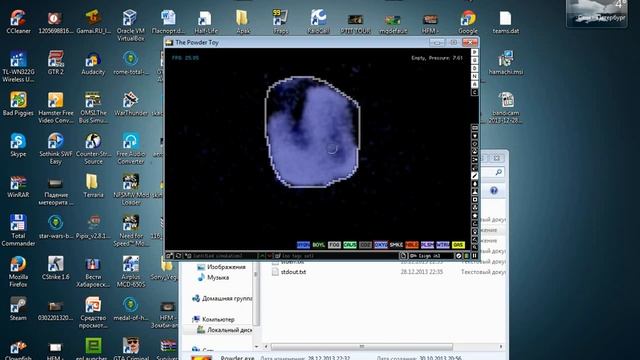
Task: Click the sign in field in Powder Toy
Action: 431,256
